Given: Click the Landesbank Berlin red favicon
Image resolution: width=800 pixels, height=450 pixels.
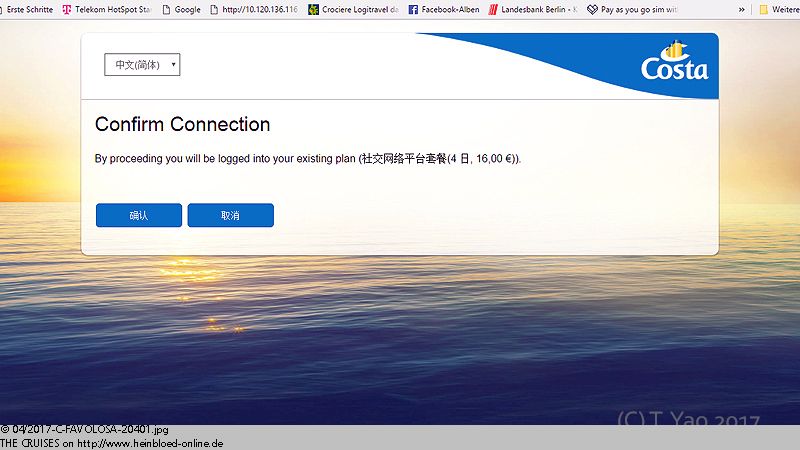Looking at the screenshot, I should point(493,9).
